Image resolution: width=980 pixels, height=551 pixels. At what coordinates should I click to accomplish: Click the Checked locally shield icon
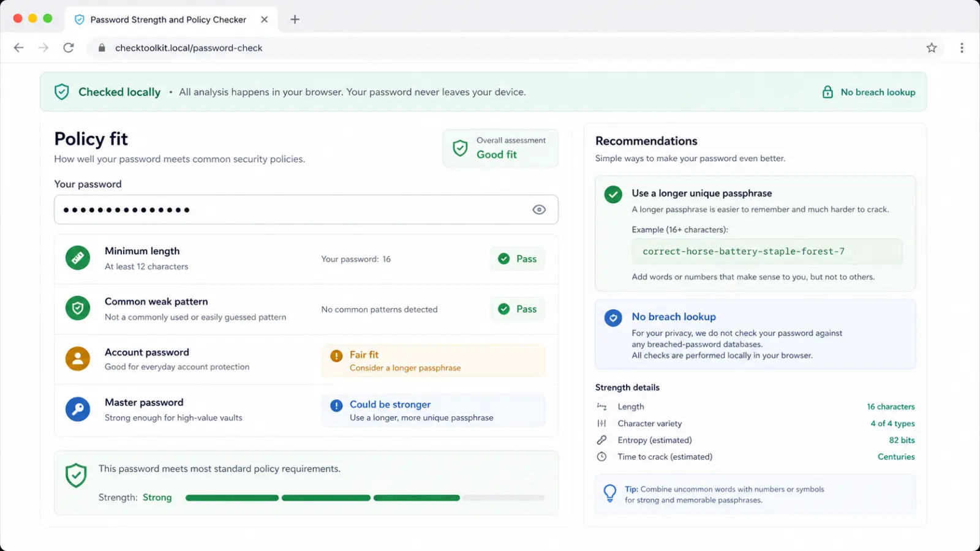62,92
